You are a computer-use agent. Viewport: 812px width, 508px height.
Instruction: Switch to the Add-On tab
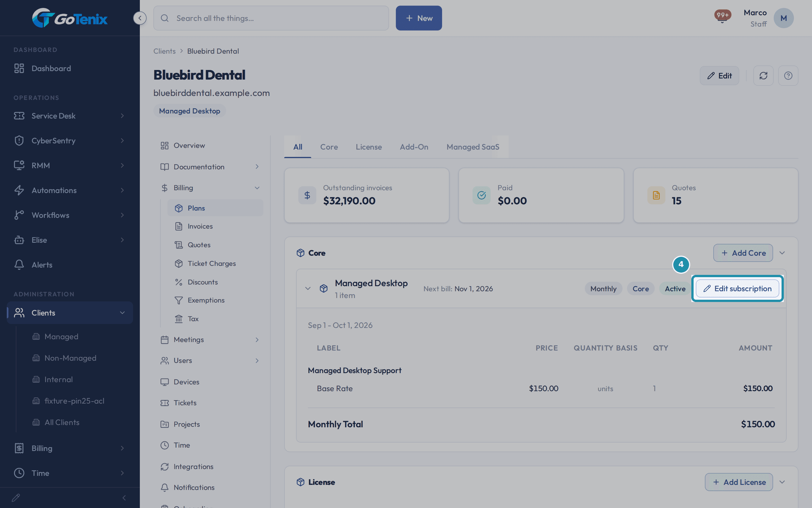point(414,147)
